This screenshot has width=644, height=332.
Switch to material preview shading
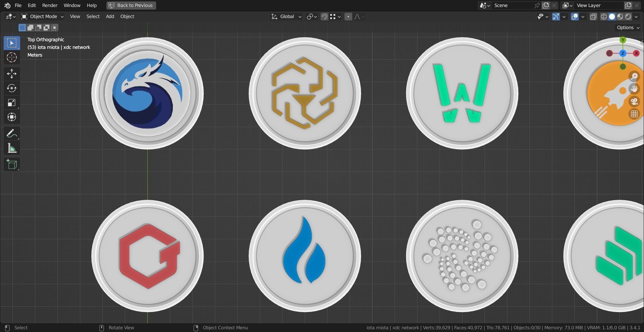[x=620, y=16]
